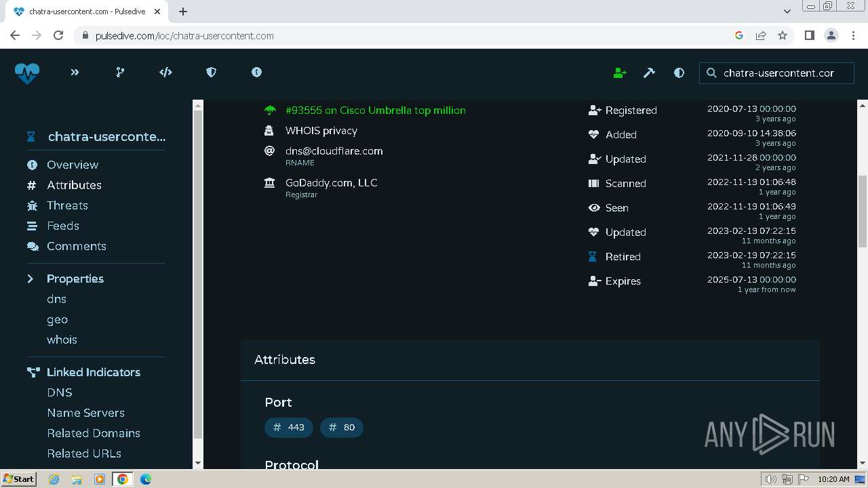
Task: Bookmark this page with star icon
Action: pos(783,35)
